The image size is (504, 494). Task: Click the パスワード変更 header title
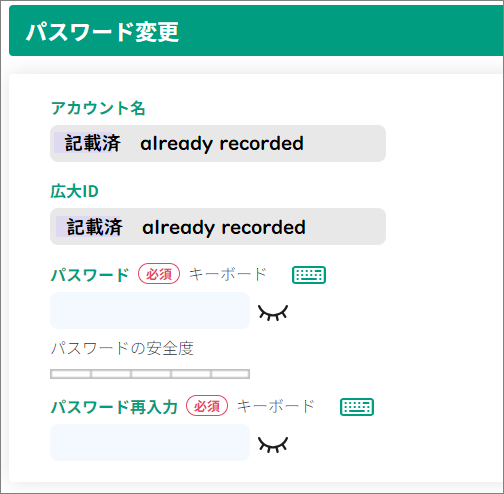click(x=103, y=32)
